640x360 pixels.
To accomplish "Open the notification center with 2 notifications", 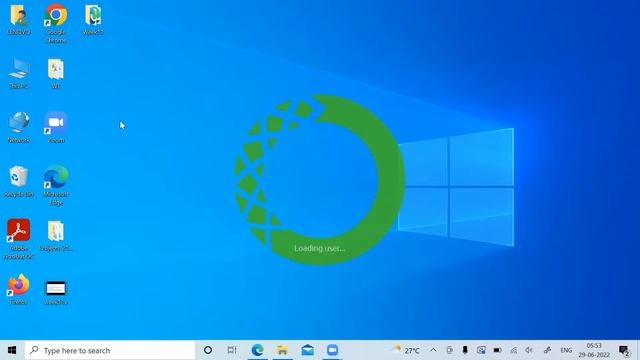I will click(624, 350).
